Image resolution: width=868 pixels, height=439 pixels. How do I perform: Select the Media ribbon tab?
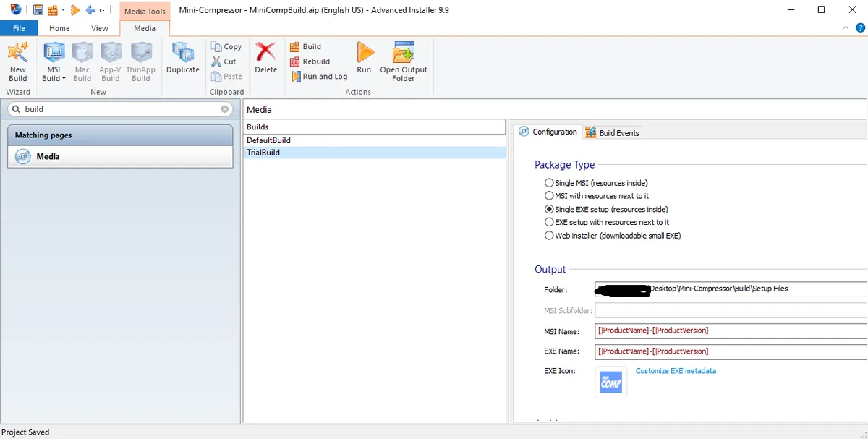[145, 28]
